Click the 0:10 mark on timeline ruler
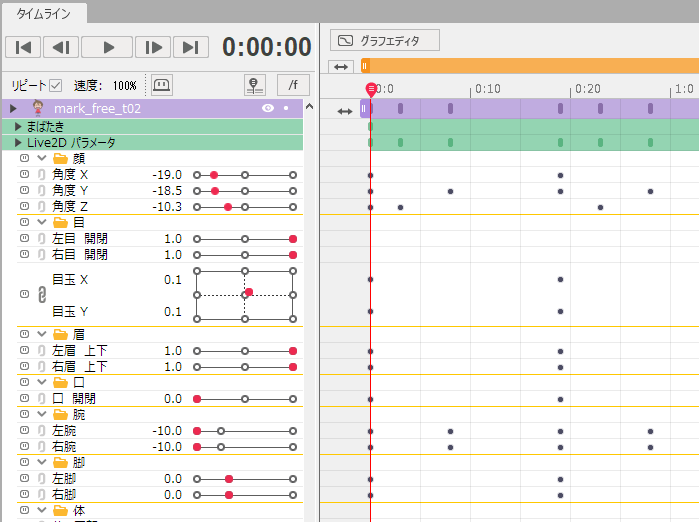The width and height of the screenshot is (699, 522). 487,89
